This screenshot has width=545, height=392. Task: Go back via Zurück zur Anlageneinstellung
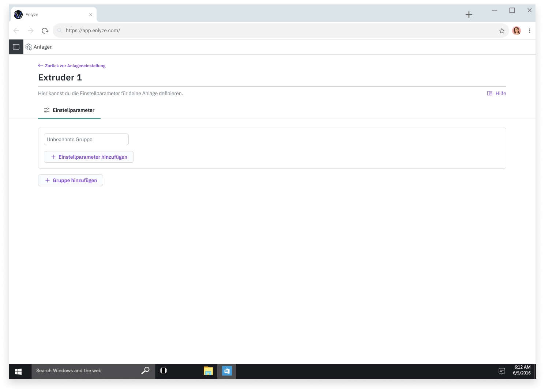(x=72, y=66)
